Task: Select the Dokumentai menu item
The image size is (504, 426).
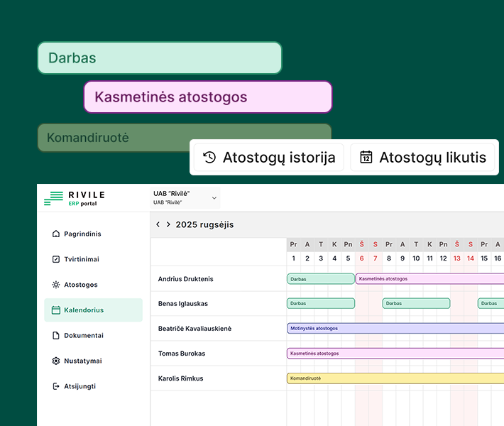Action: pos(84,335)
